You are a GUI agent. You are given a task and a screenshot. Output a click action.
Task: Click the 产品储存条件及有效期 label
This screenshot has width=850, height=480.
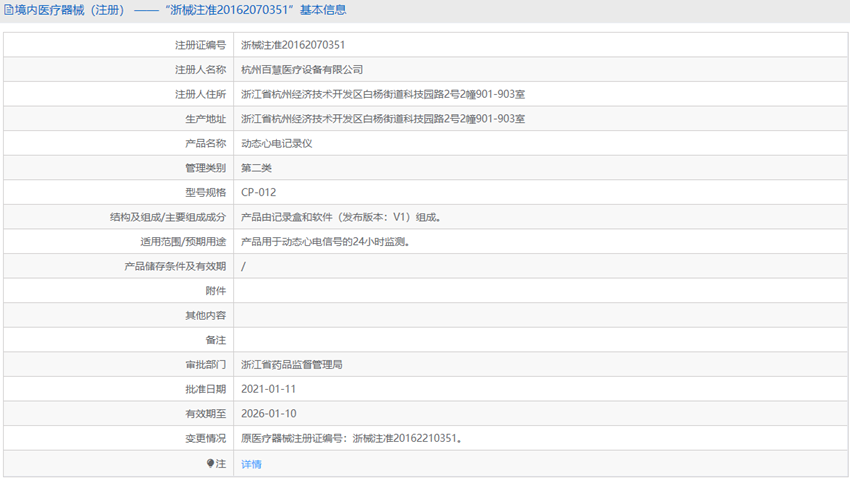(x=175, y=266)
